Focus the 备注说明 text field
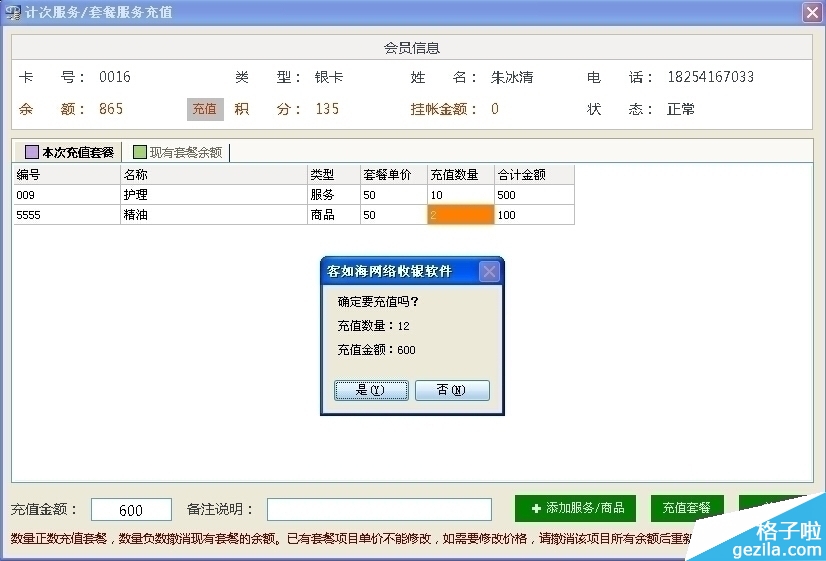This screenshot has width=826, height=561. pyautogui.click(x=379, y=510)
